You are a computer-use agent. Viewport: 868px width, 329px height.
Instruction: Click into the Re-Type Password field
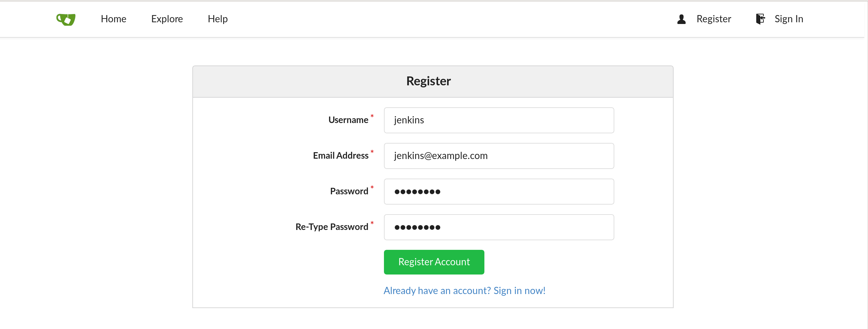click(499, 227)
